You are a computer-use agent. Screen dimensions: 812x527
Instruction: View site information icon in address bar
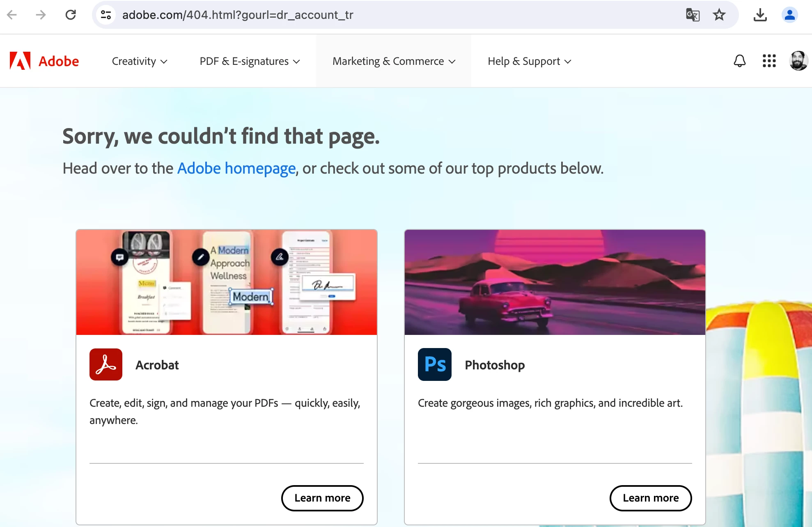tap(106, 15)
